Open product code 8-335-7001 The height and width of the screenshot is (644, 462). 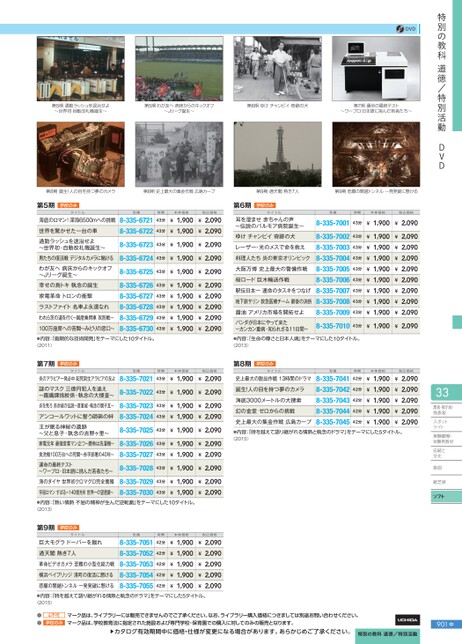pyautogui.click(x=333, y=223)
